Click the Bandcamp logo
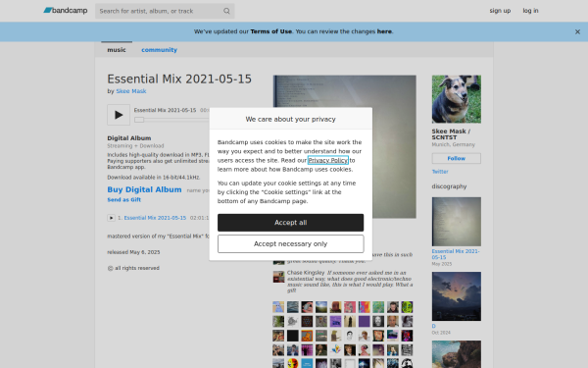The width and height of the screenshot is (588, 368). pos(66,11)
